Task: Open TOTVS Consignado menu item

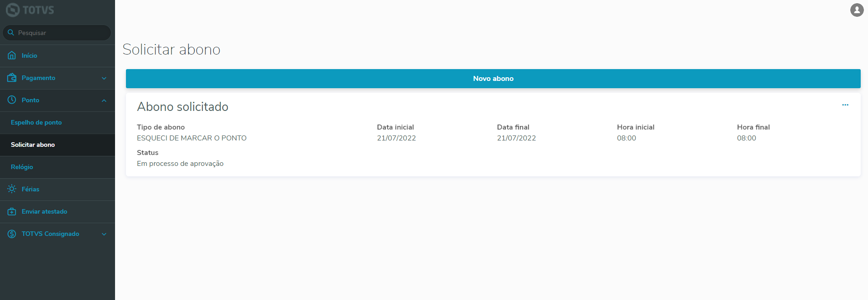Action: click(x=57, y=234)
